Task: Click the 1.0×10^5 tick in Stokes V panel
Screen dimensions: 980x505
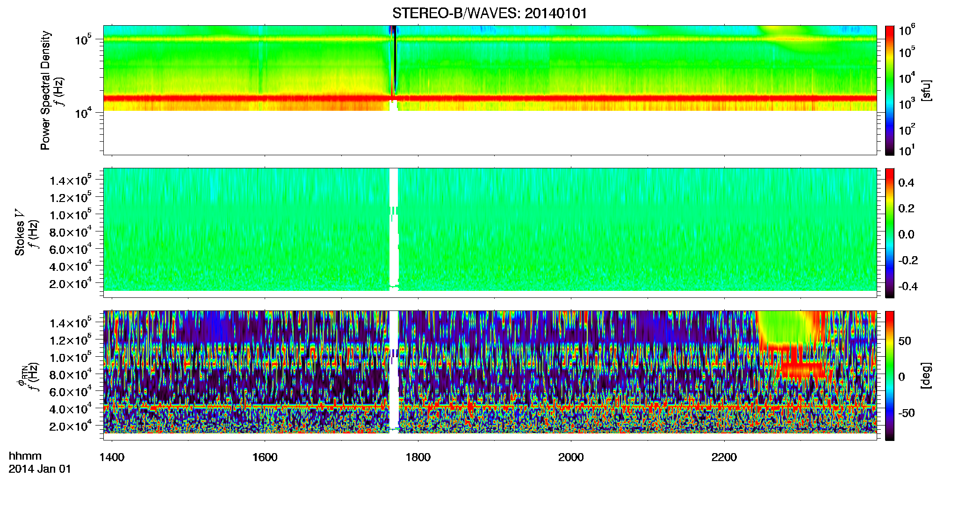Action: click(71, 214)
